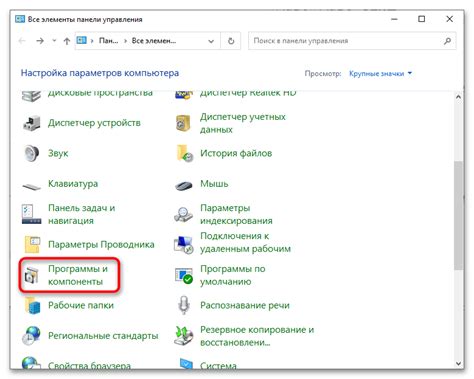Click the scrollbar down arrow
The image size is (474, 379).
point(458,363)
